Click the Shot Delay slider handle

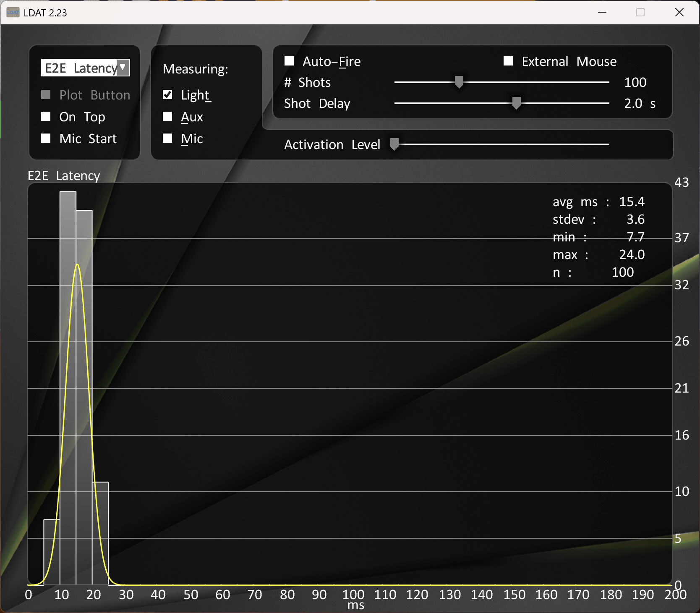pyautogui.click(x=517, y=103)
